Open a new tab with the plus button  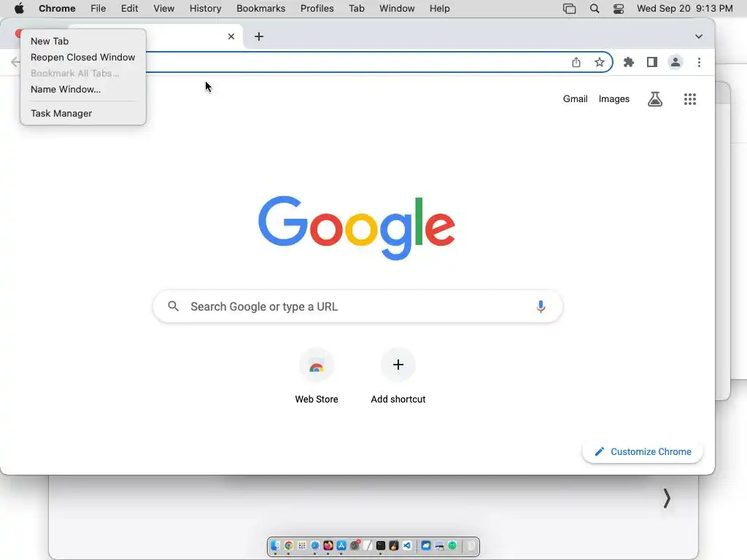pyautogui.click(x=259, y=36)
